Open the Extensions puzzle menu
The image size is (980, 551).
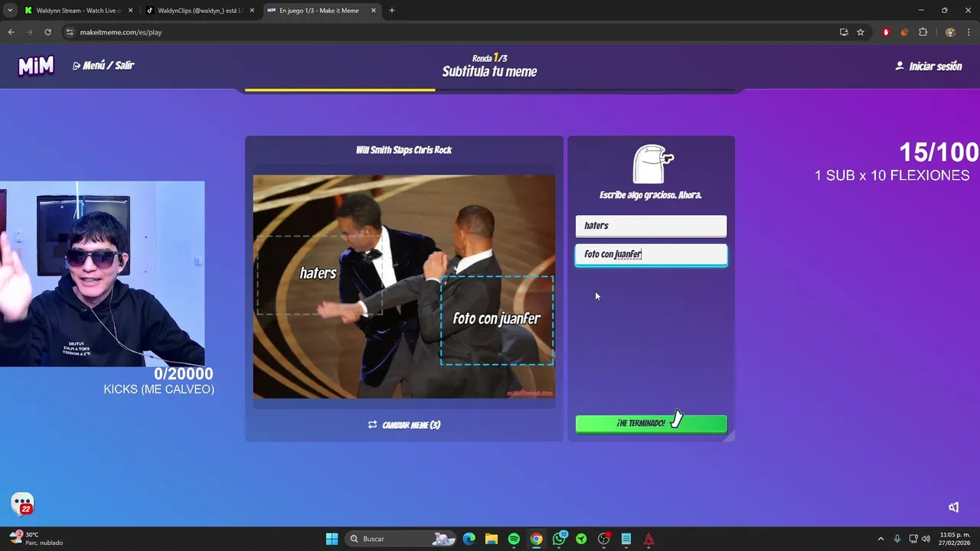click(x=923, y=32)
